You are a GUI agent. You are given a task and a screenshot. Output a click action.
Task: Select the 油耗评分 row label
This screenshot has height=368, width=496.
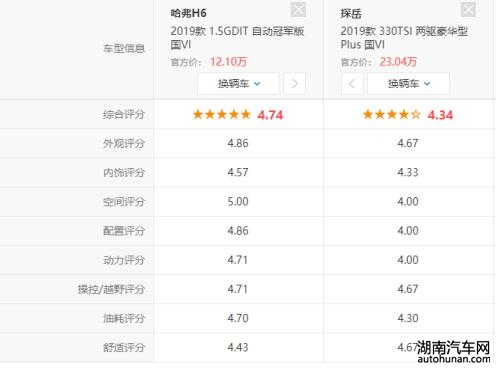point(124,318)
